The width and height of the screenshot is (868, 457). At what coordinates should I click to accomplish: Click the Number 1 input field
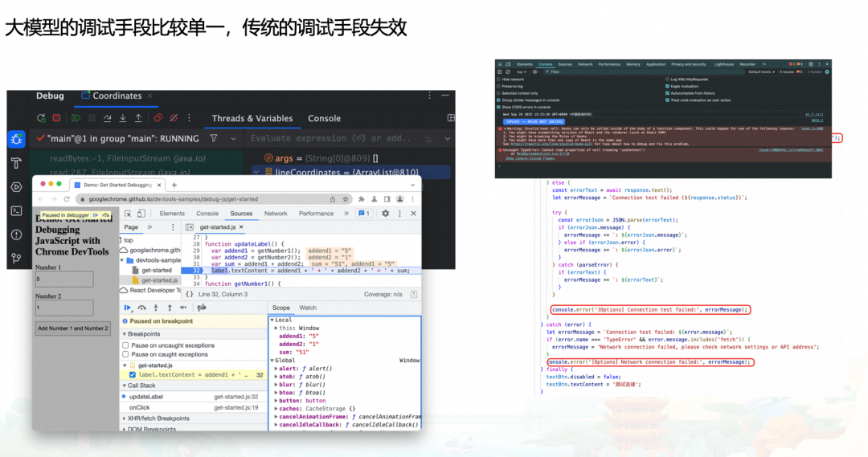click(64, 280)
